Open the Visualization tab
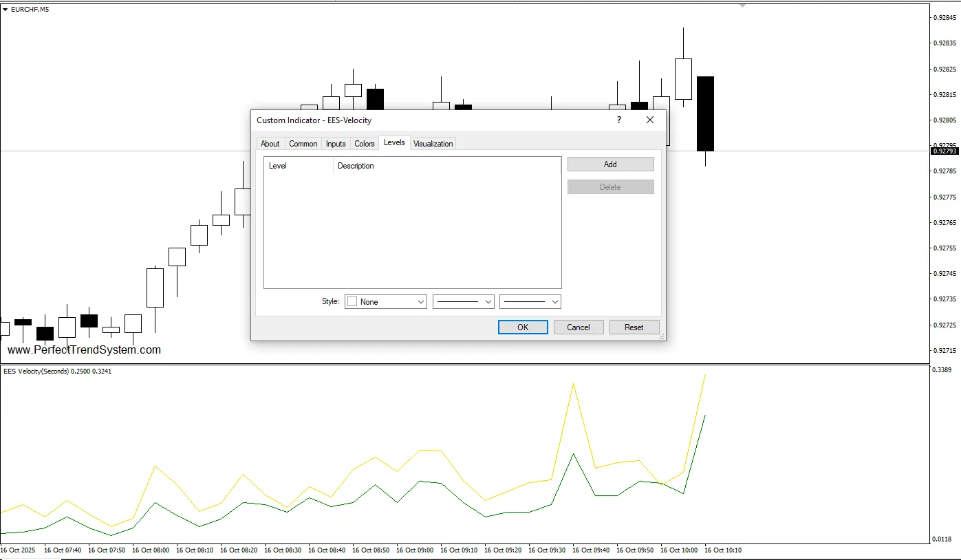Screen dimensions: 961x560 [x=433, y=144]
